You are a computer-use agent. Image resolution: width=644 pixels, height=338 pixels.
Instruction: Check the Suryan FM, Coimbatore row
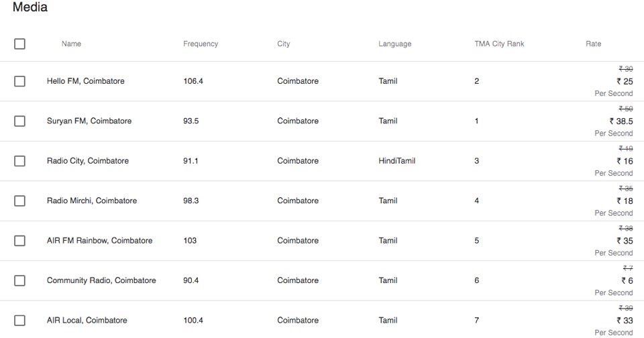pyautogui.click(x=19, y=121)
